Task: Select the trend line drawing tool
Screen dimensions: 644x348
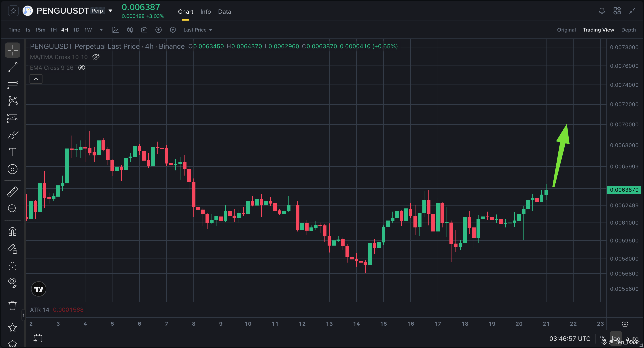Action: 13,67
